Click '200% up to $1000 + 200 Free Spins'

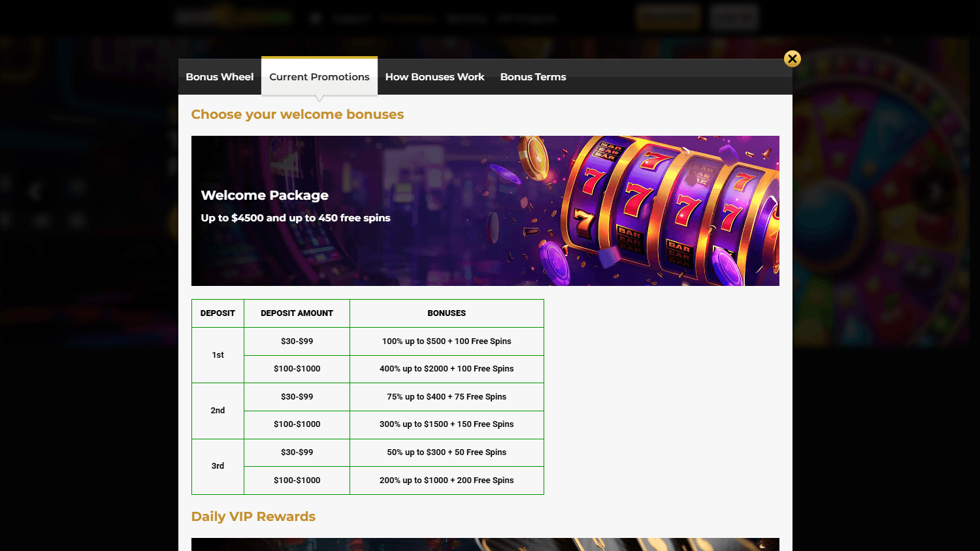tap(447, 480)
